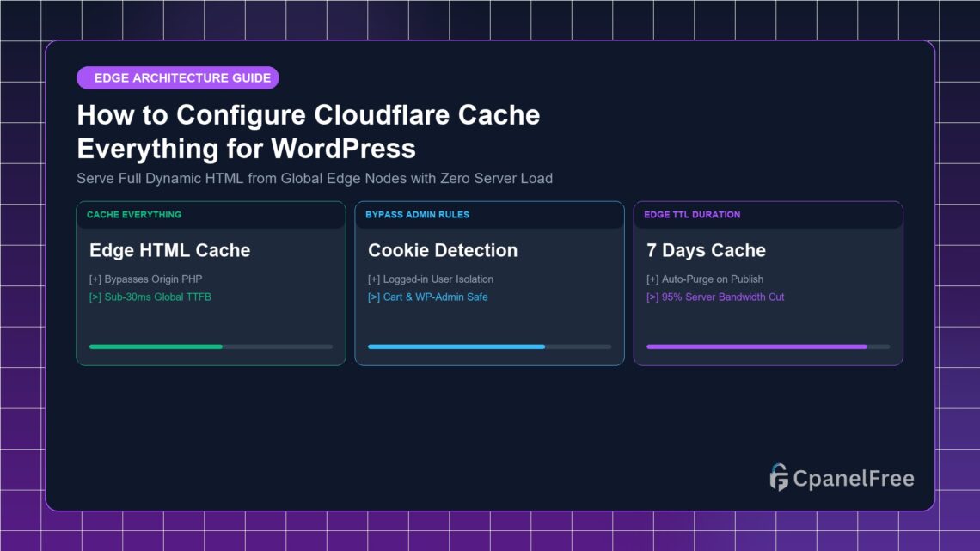This screenshot has height=551, width=980.
Task: Click the purple 7 Days Cache progress bar
Action: click(x=769, y=346)
